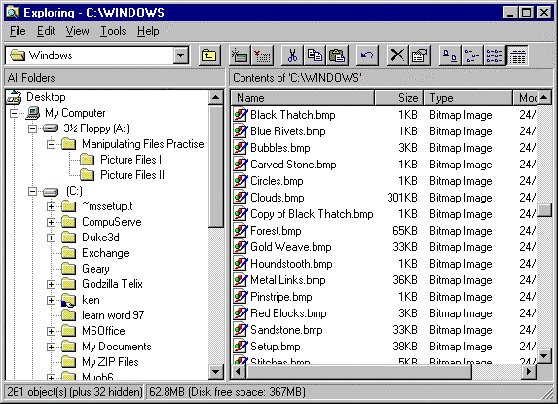Cut selection with scissors icon
558x404 pixels.
pyautogui.click(x=292, y=56)
